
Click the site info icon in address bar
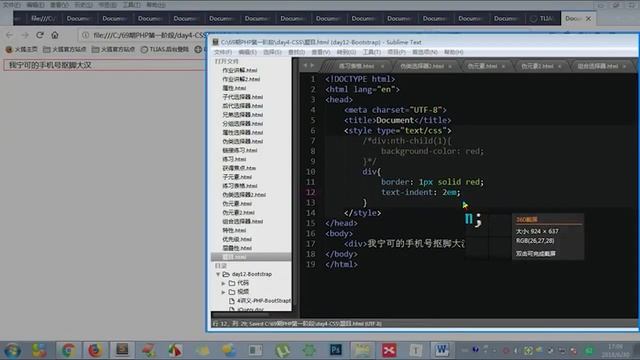click(85, 35)
